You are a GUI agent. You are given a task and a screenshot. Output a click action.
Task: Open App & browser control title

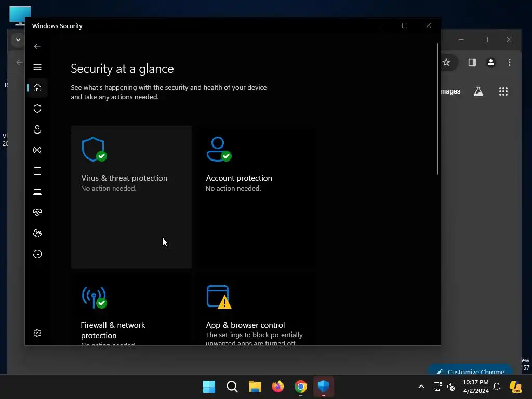[245, 325]
